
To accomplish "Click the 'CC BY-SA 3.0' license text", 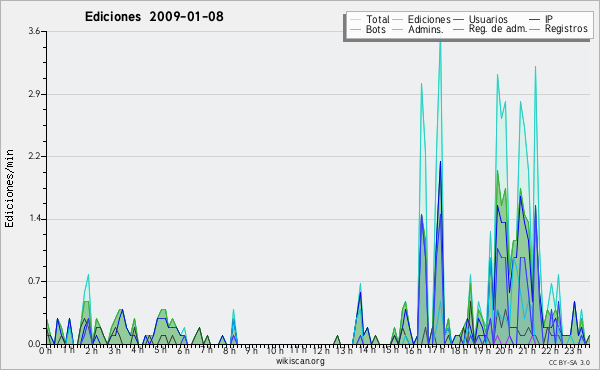I will [x=569, y=362].
